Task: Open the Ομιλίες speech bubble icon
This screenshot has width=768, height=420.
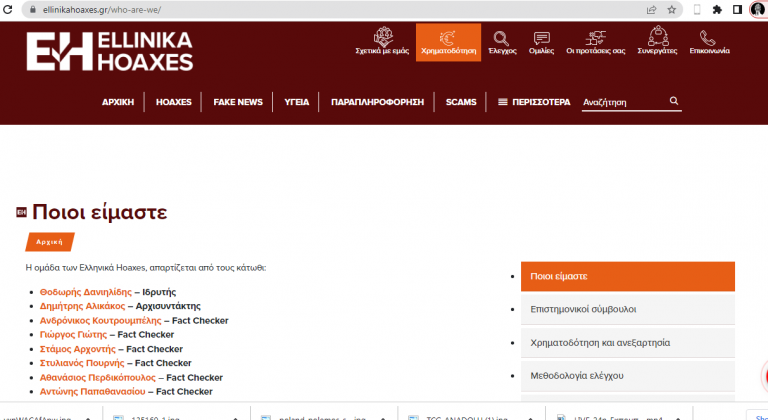Action: coord(541,38)
